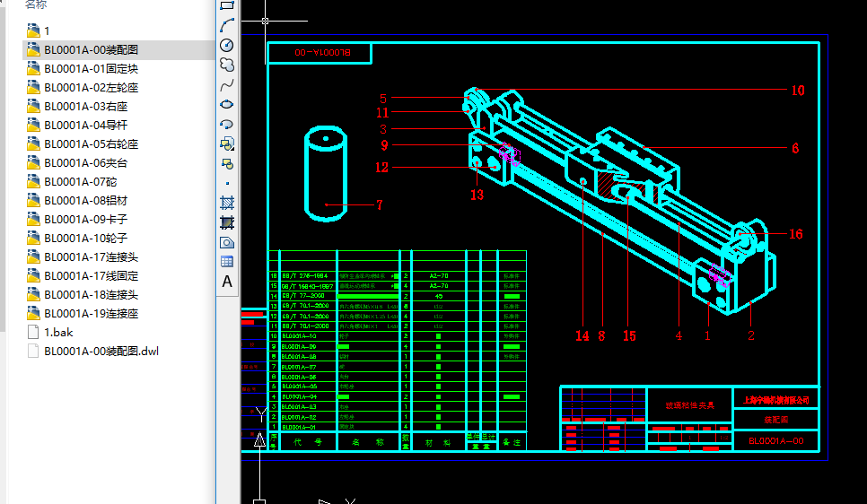Screen dimensions: 867x504
Task: Select the Arc draw tool
Action: (227, 25)
